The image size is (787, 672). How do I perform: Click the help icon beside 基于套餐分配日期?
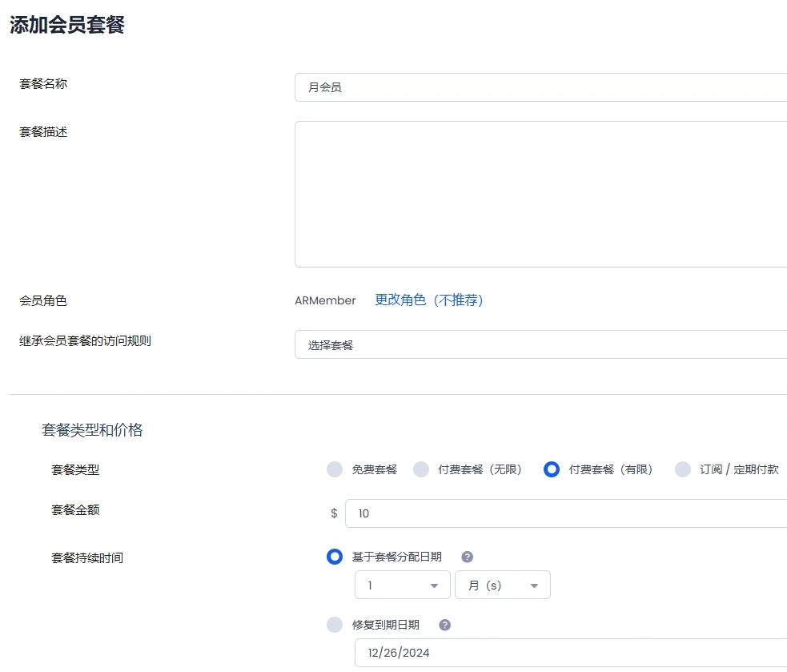coord(467,556)
